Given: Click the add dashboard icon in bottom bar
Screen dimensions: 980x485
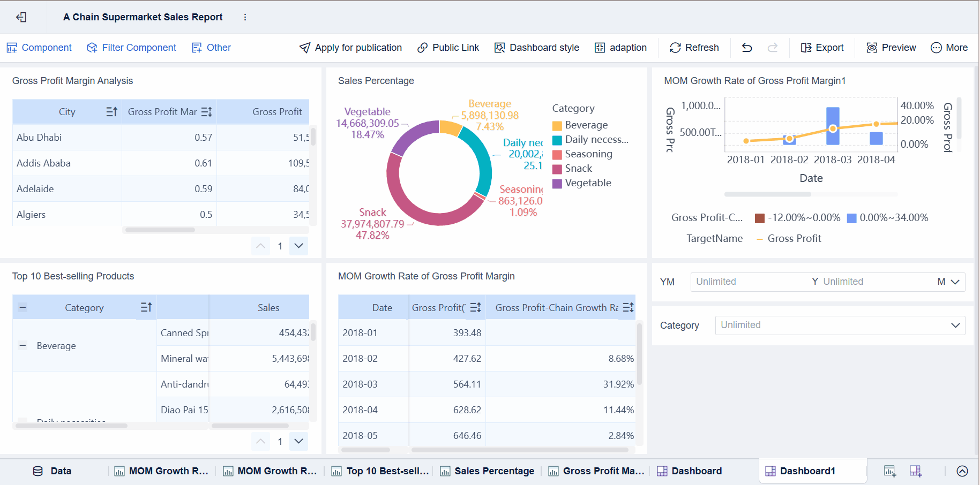Looking at the screenshot, I should coord(916,471).
